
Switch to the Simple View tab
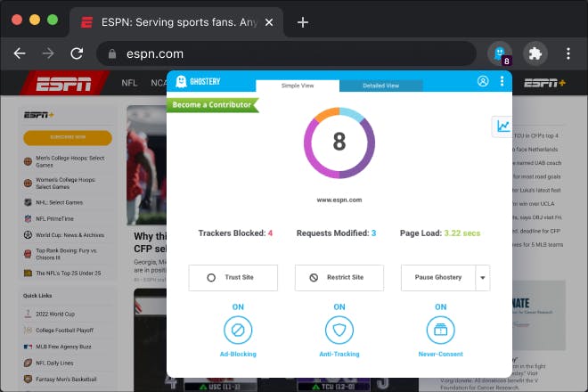tap(298, 86)
